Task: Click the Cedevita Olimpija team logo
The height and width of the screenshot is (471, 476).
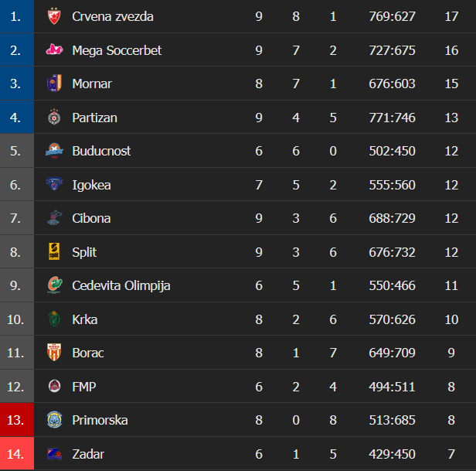Action: [x=54, y=285]
